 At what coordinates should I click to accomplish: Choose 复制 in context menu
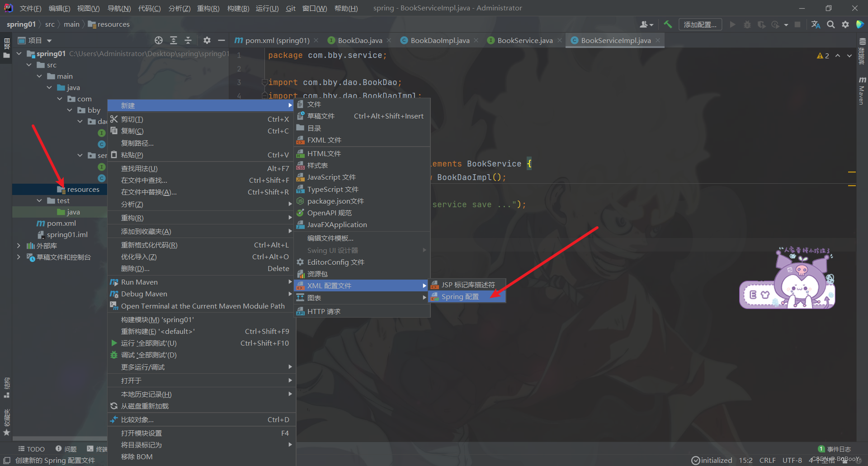[x=201, y=131]
